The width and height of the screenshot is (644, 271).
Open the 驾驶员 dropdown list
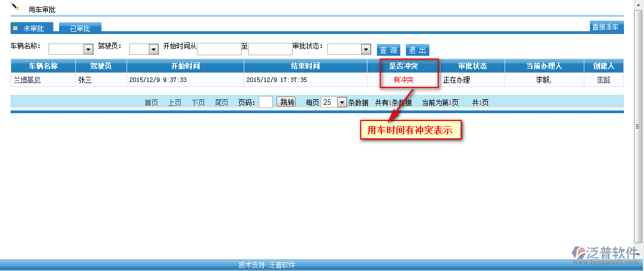point(153,49)
